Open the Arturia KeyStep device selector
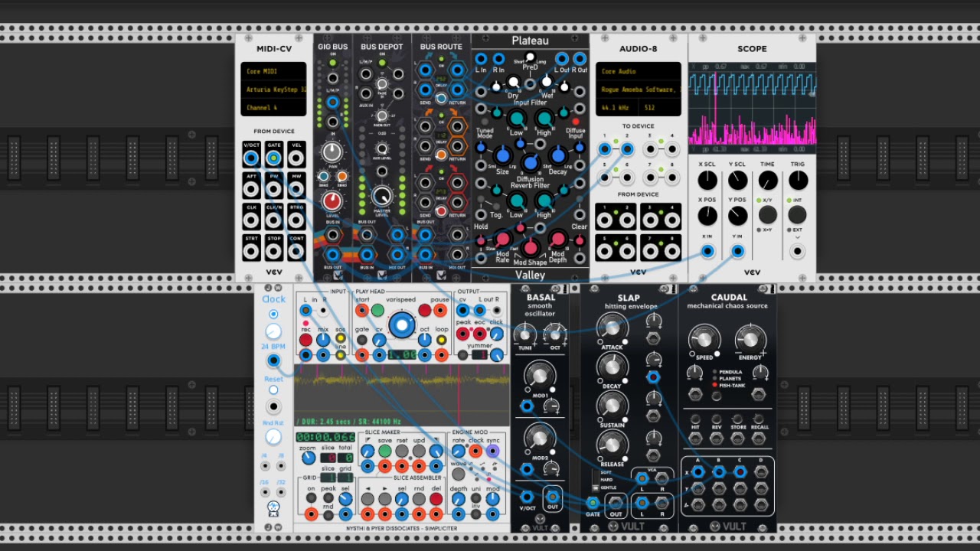The image size is (980, 551). pos(273,90)
